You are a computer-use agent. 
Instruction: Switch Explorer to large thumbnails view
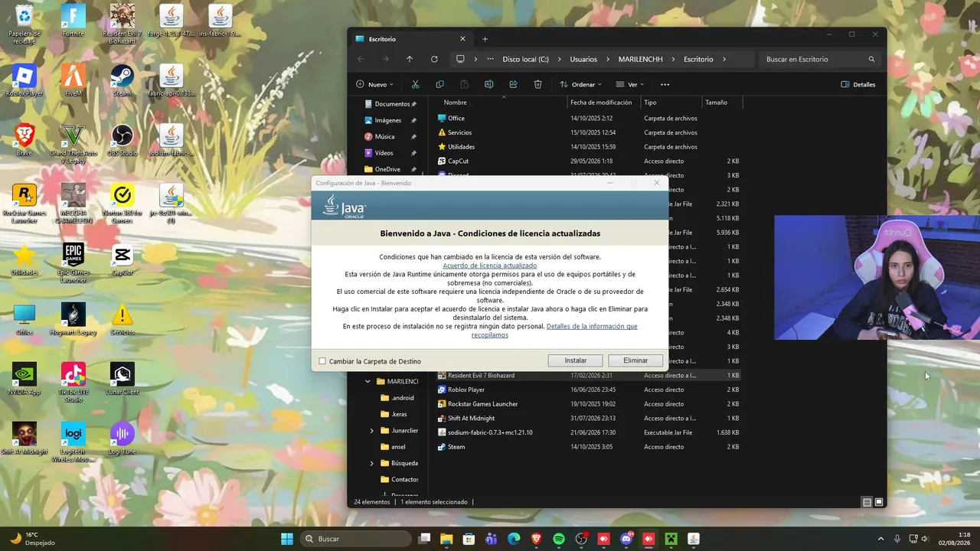[x=879, y=502]
